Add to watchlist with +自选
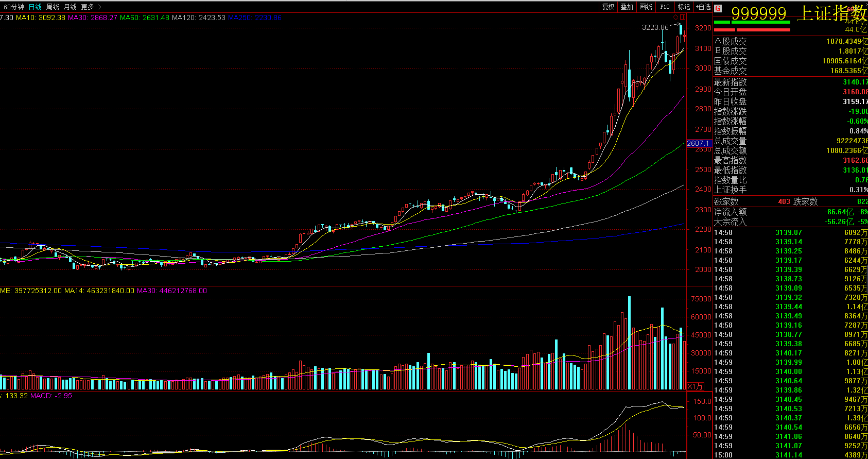Viewport: 868px width, 459px height. click(x=703, y=7)
